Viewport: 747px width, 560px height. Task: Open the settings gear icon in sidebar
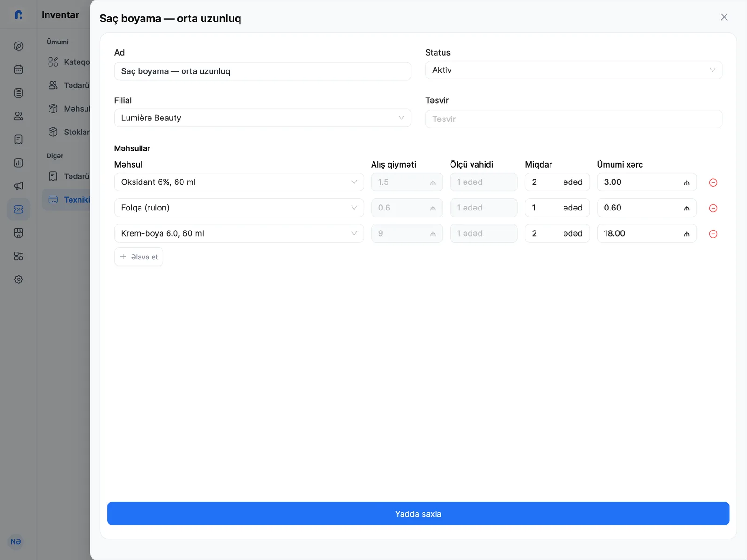pyautogui.click(x=19, y=280)
